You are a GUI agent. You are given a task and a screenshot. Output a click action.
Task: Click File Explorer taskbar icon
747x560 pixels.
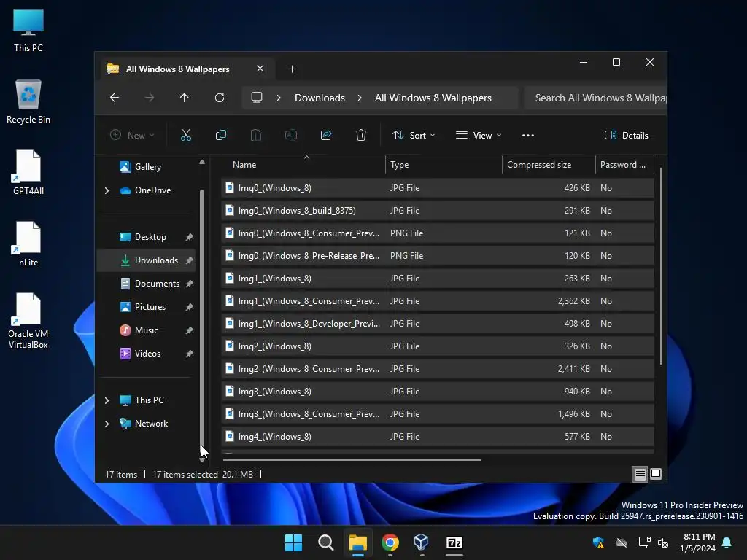click(x=357, y=542)
